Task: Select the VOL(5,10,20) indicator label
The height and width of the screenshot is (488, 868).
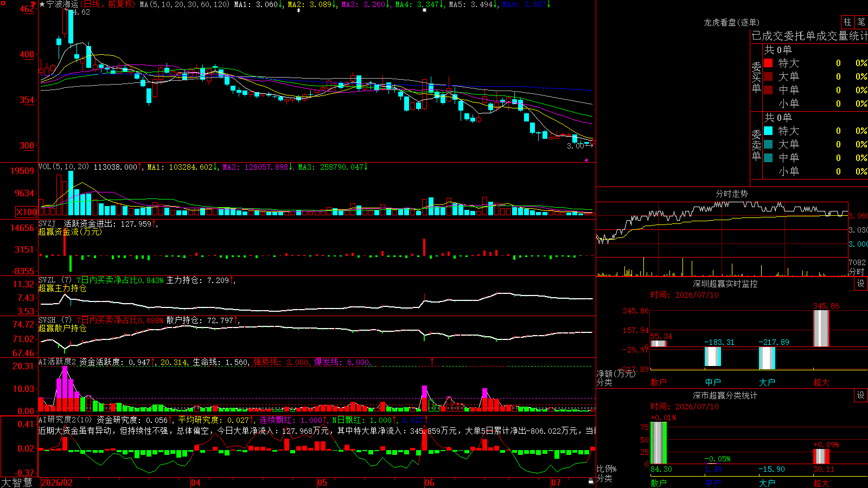Action: (x=64, y=167)
